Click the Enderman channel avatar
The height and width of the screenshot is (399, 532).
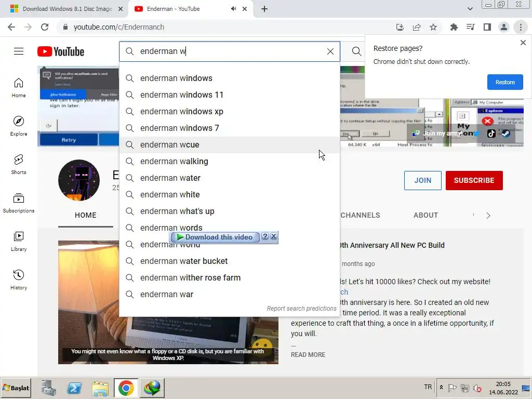[x=79, y=180]
